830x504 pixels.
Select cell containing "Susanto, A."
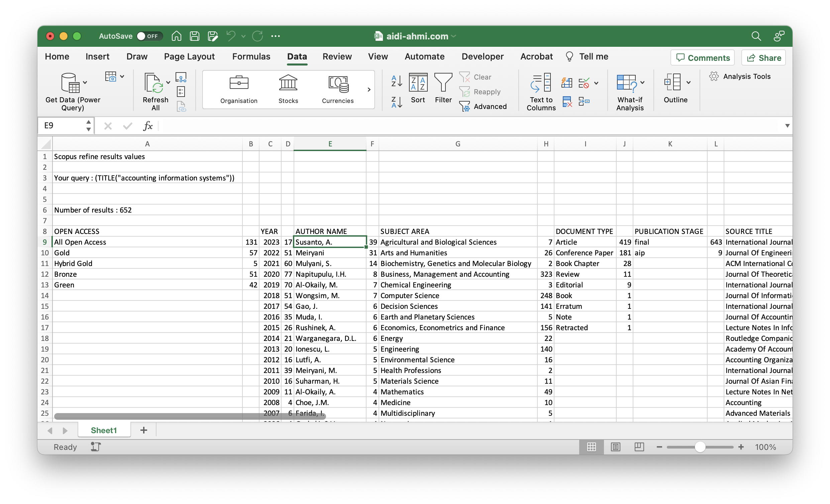[330, 242]
